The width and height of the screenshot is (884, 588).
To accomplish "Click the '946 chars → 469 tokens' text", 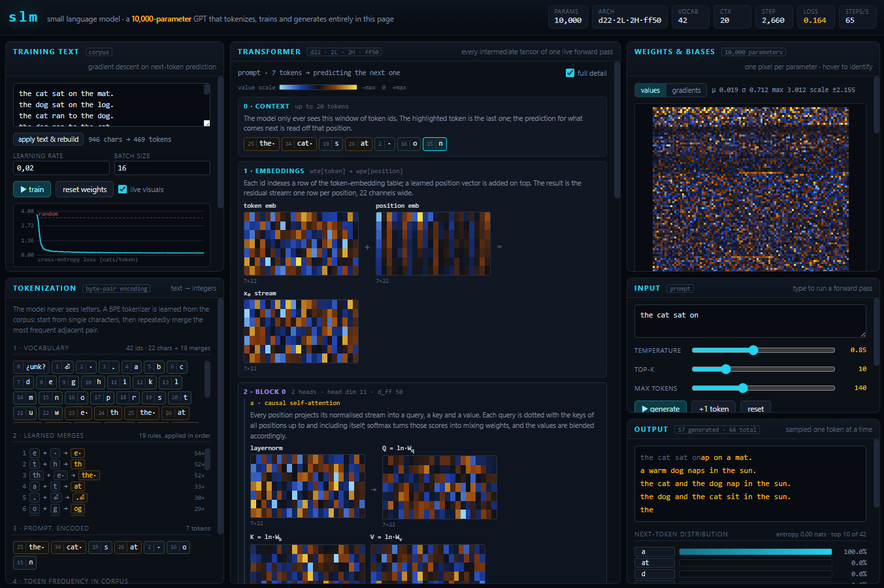I will (130, 139).
